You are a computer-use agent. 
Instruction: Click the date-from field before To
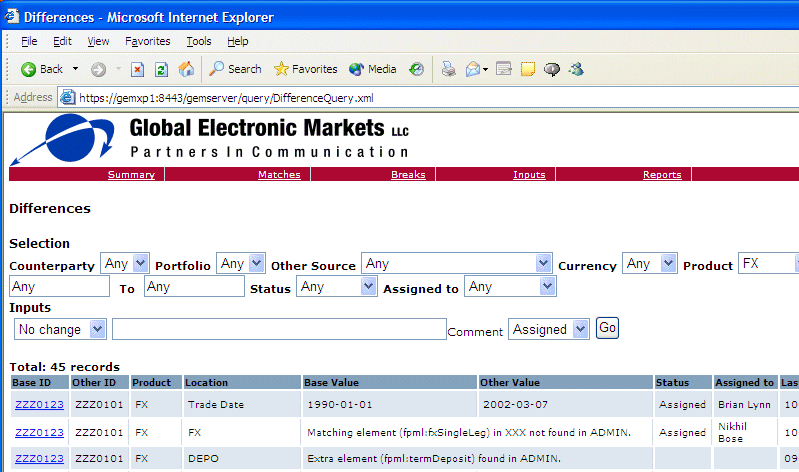tap(60, 286)
